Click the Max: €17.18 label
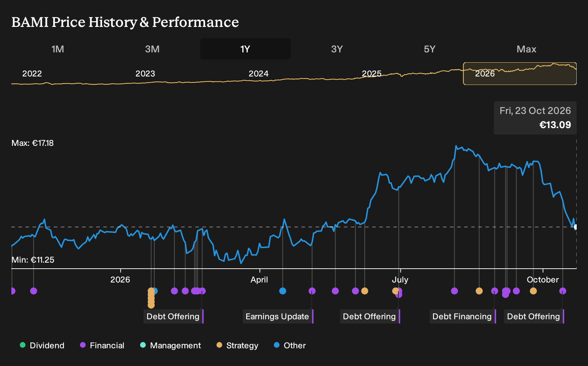588x366 pixels. point(33,143)
